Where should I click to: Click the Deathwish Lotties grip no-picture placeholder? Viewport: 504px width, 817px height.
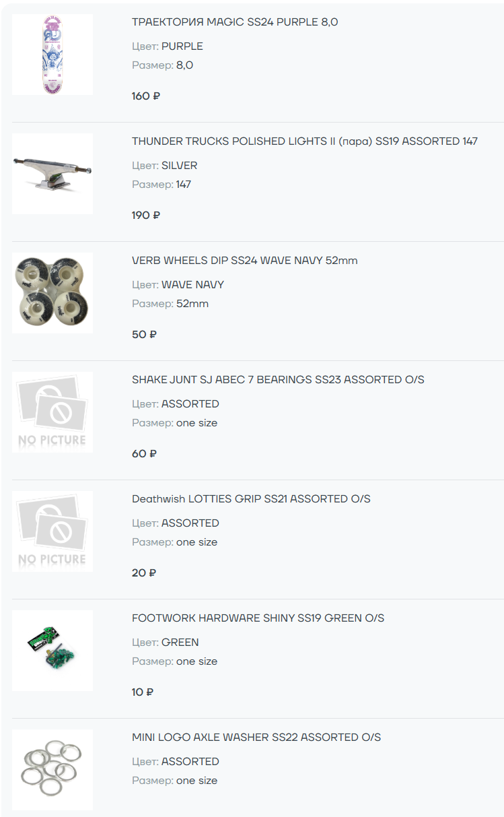click(x=52, y=531)
